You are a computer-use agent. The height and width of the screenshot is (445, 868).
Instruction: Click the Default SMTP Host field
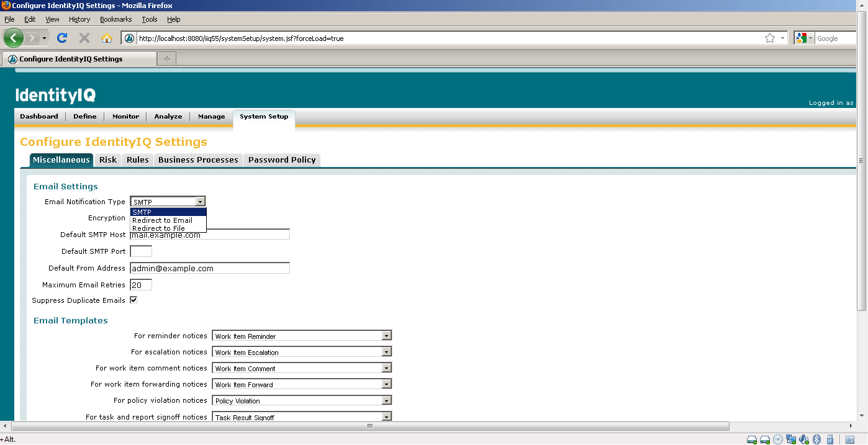[x=210, y=235]
